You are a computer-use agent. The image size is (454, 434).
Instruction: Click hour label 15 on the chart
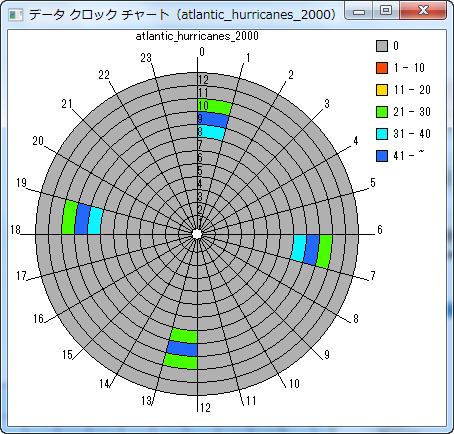[x=67, y=355]
